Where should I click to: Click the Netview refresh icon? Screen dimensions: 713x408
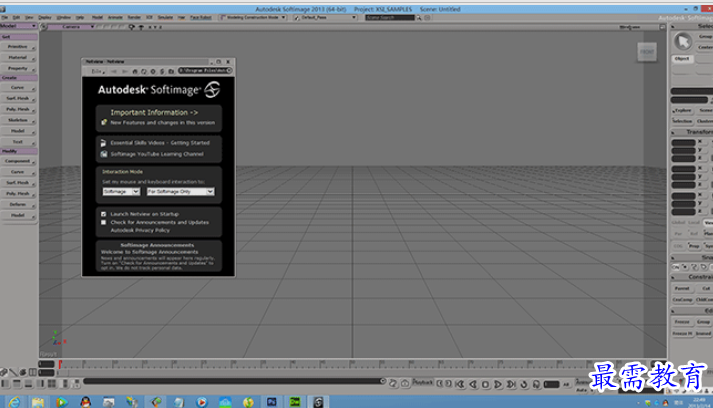click(x=144, y=71)
